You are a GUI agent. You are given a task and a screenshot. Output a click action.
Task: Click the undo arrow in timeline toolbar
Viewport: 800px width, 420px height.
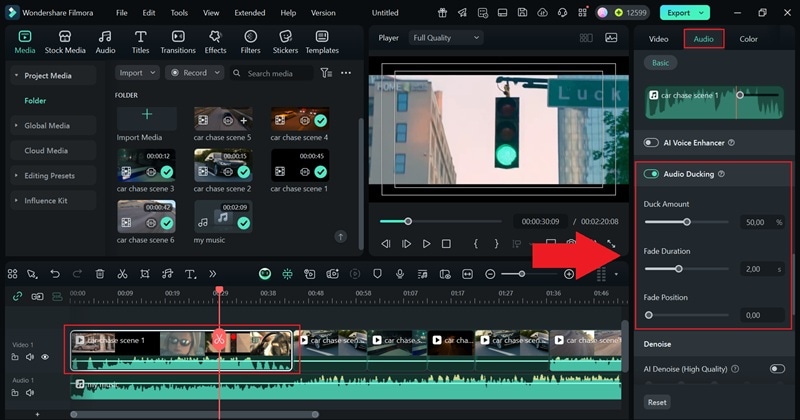55,274
